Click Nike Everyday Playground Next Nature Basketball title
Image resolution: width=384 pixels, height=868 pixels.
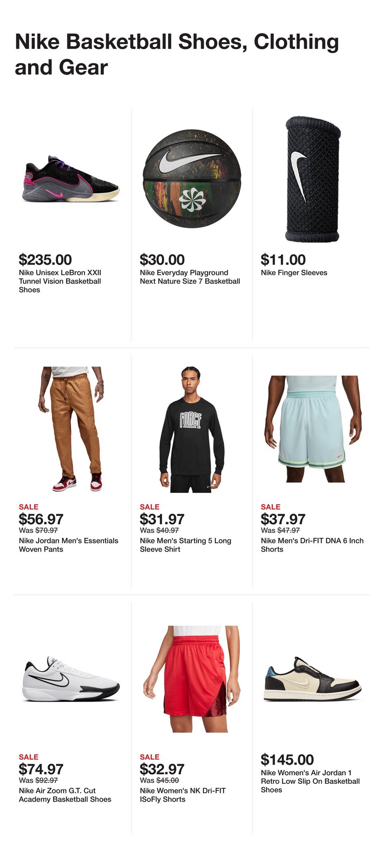pyautogui.click(x=190, y=277)
